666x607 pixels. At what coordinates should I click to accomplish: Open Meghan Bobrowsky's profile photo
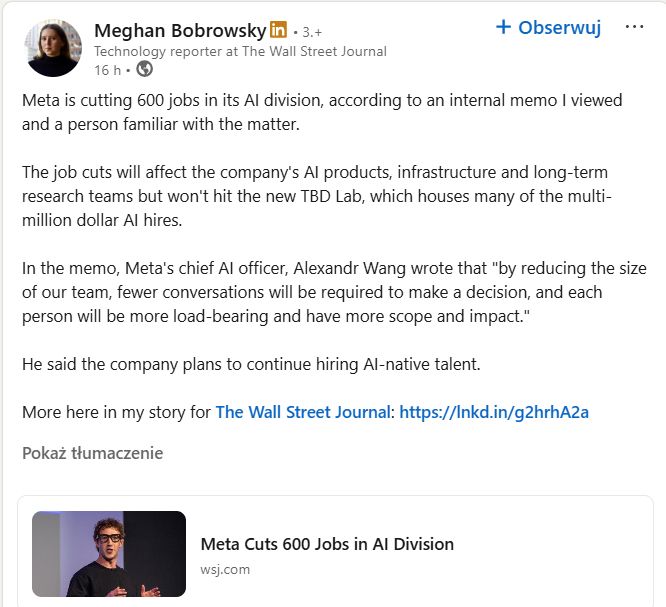(x=54, y=48)
